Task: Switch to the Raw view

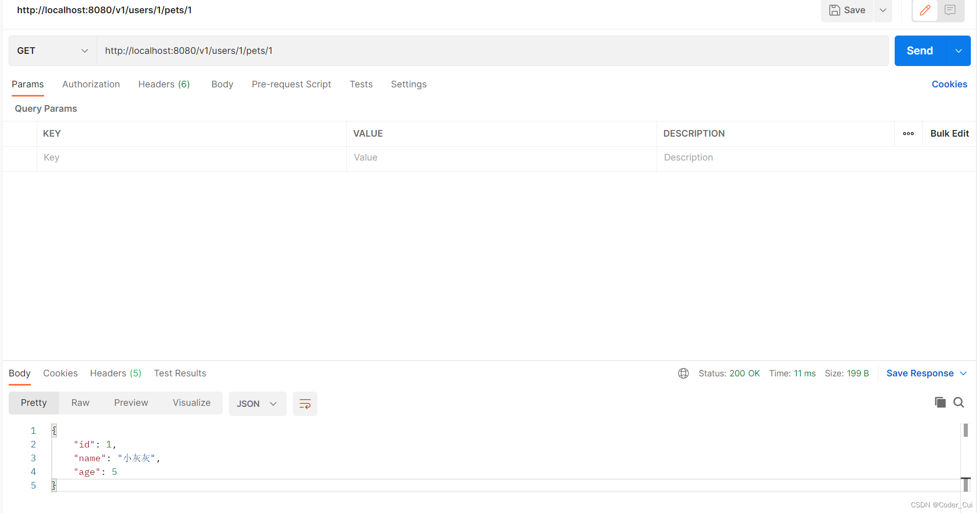Action: pos(80,403)
